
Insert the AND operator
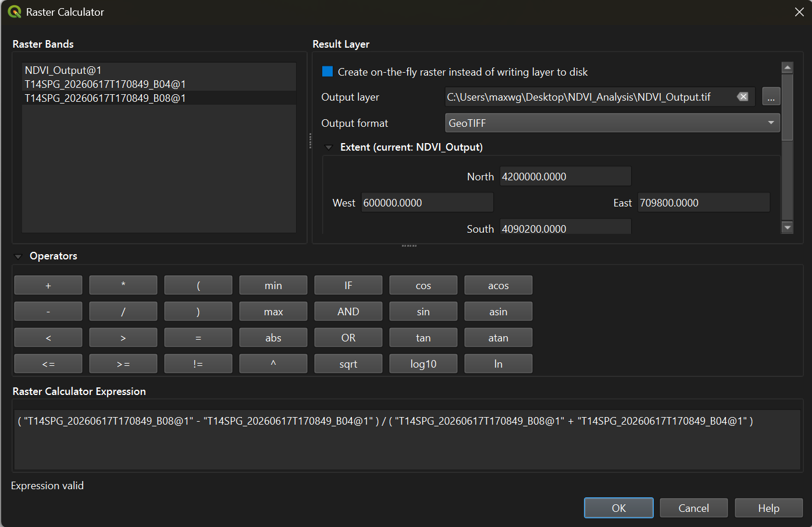pyautogui.click(x=348, y=311)
